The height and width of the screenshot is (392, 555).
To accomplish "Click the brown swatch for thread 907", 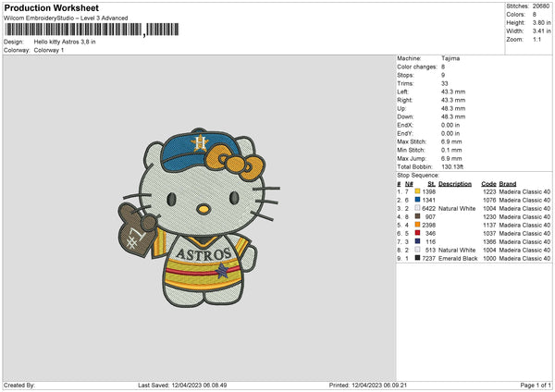I will point(417,216).
